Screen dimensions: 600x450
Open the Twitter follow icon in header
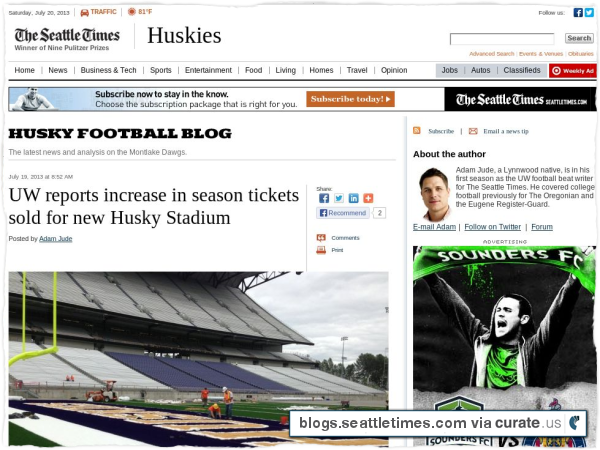click(589, 13)
